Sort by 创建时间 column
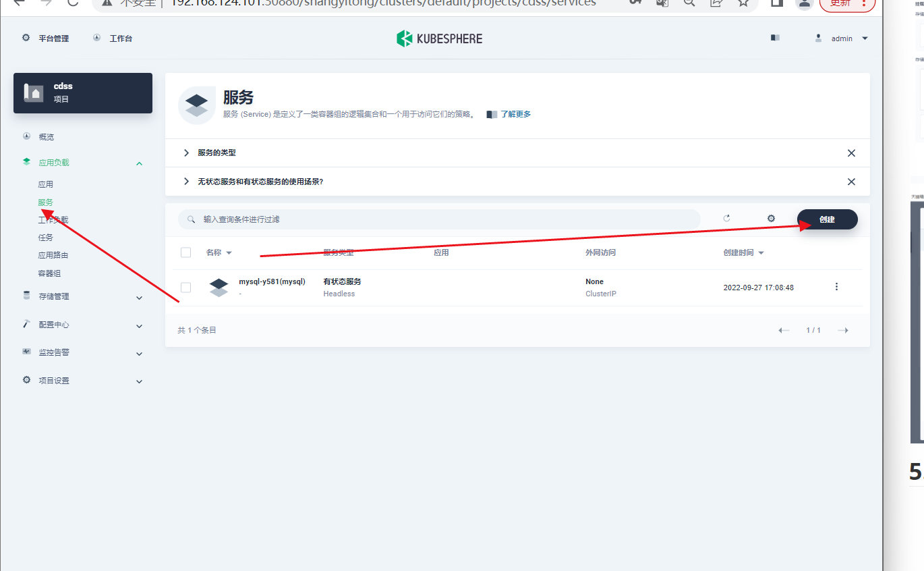The height and width of the screenshot is (571, 924). coord(743,252)
